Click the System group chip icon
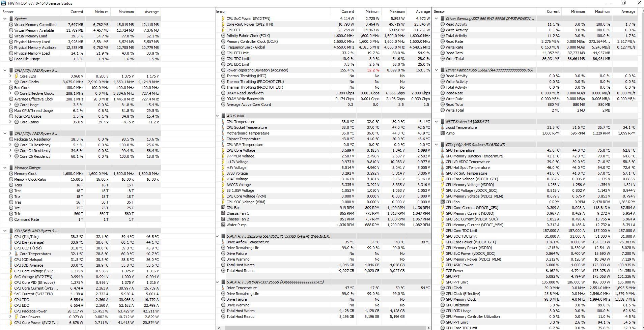 (11, 19)
